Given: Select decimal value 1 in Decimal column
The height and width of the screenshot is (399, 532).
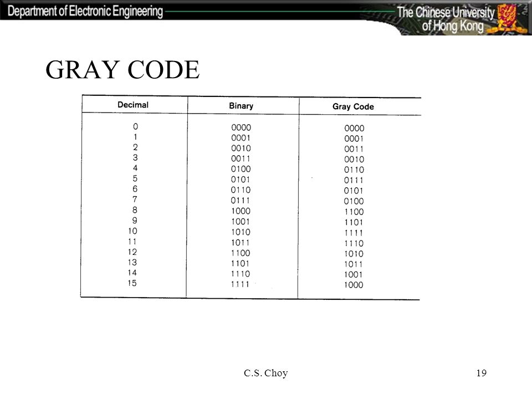Looking at the screenshot, I should [x=135, y=137].
